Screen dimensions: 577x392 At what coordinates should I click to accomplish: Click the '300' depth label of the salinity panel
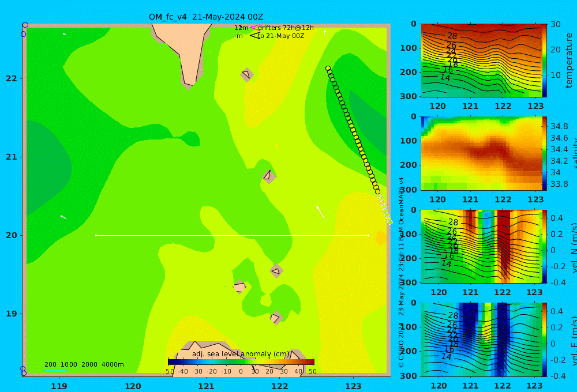click(409, 190)
